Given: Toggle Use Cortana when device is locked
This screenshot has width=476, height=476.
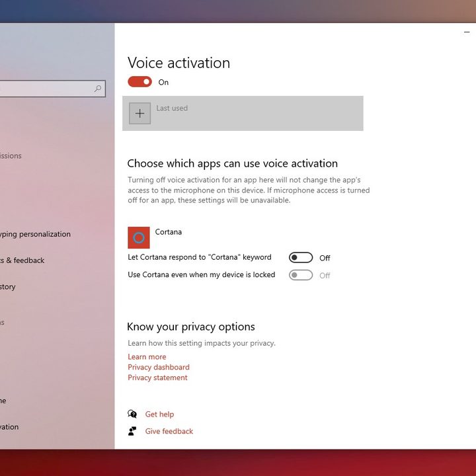Looking at the screenshot, I should (x=301, y=275).
